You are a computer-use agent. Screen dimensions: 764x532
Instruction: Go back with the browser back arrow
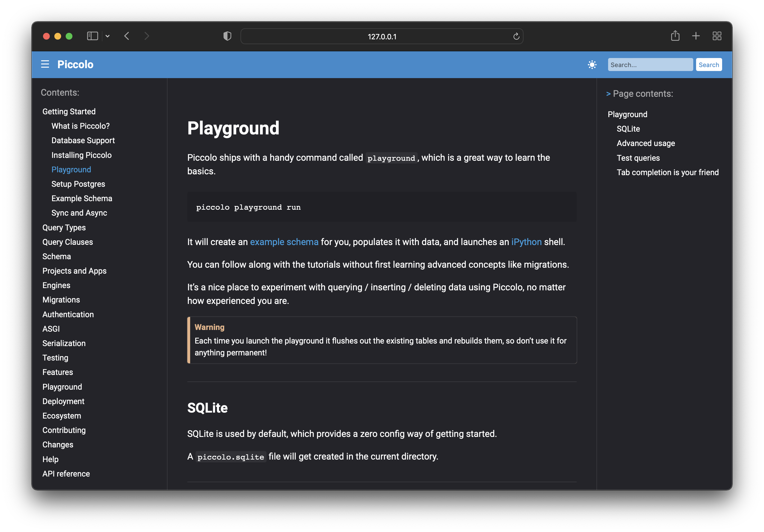coord(127,36)
